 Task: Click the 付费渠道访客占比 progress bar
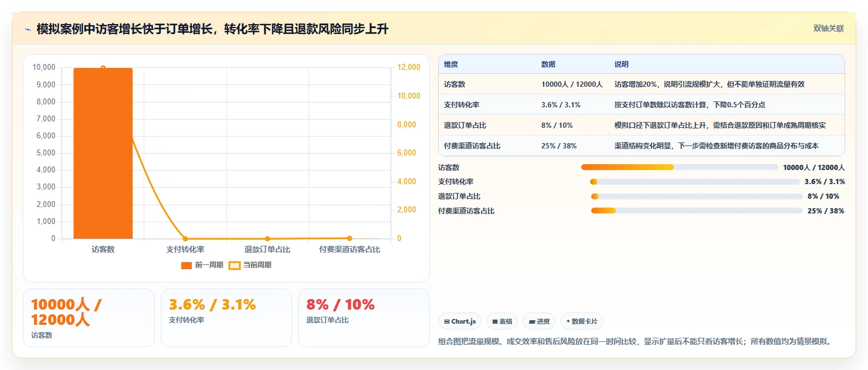click(x=697, y=211)
